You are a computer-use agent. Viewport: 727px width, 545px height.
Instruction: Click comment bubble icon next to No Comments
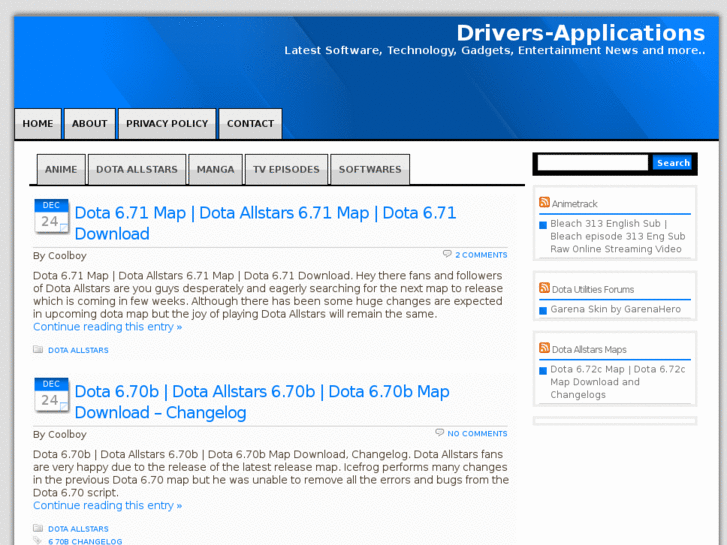pyautogui.click(x=440, y=433)
